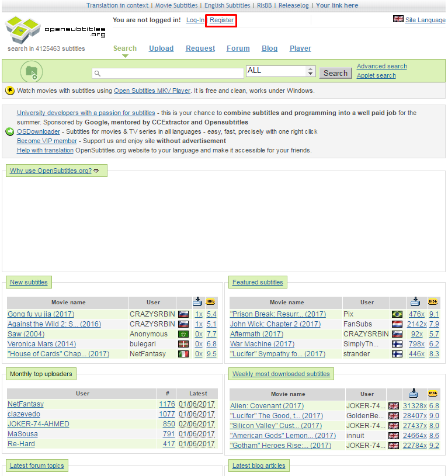
Task: Click in the subtitle search field
Action: (168, 73)
